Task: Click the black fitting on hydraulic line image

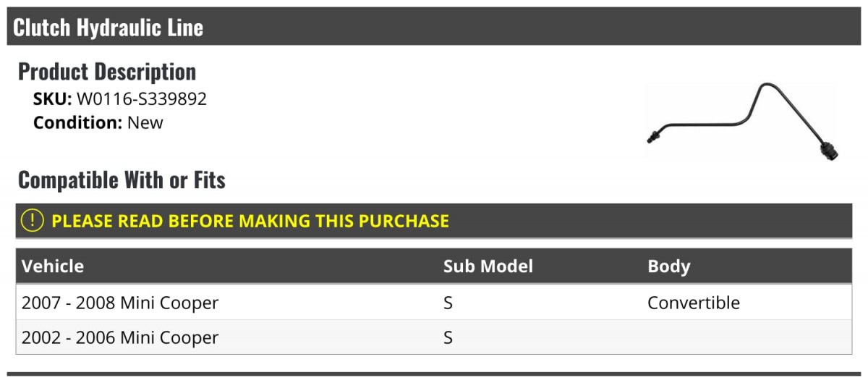Action: [827, 151]
